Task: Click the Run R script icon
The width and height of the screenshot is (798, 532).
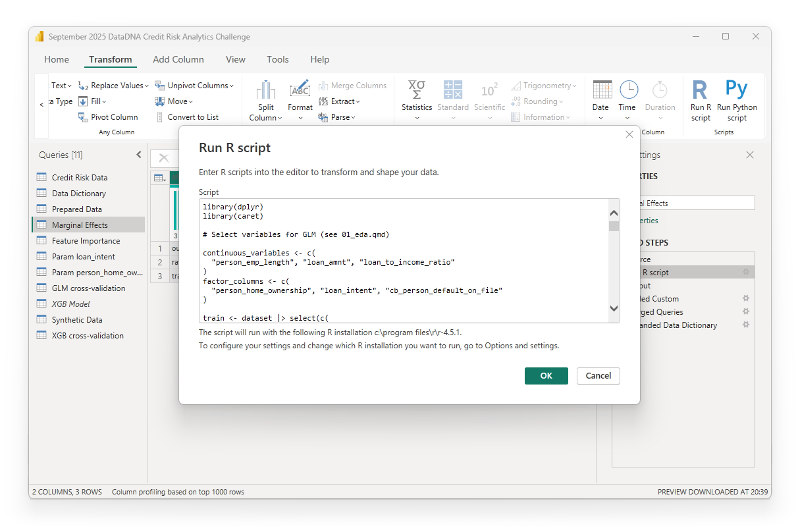Action: (700, 90)
